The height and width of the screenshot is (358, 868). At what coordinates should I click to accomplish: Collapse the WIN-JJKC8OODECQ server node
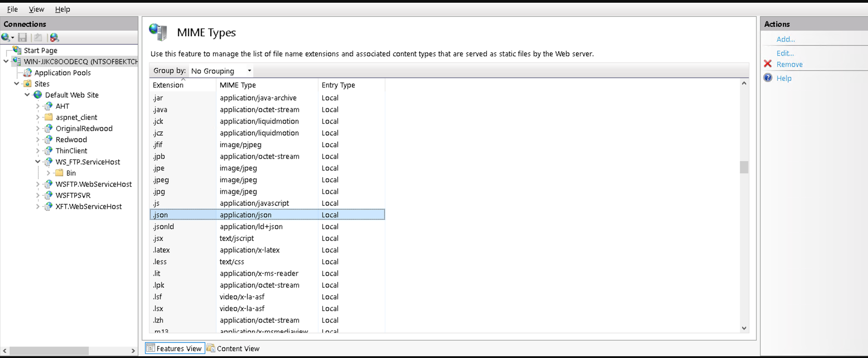[6, 61]
